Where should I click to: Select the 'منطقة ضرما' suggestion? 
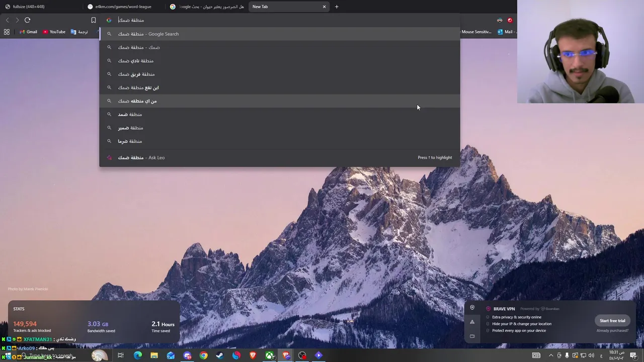[280, 141]
